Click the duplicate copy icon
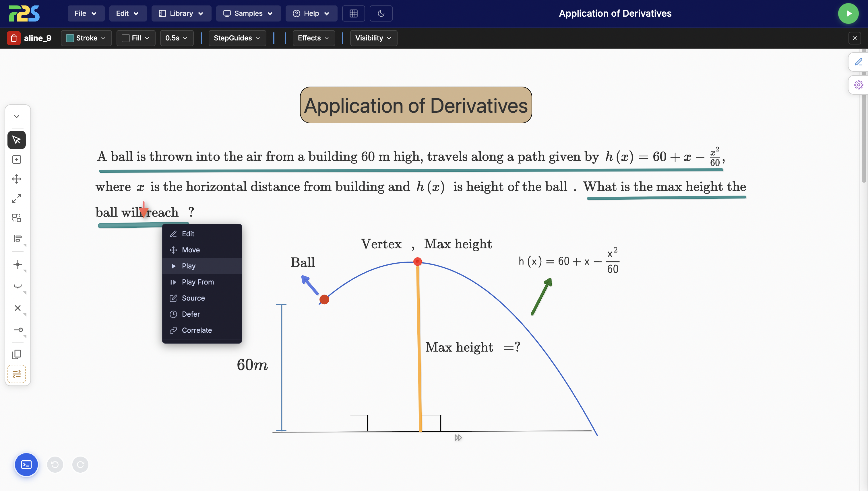Viewport: 868px width, 491px height. coord(17,354)
